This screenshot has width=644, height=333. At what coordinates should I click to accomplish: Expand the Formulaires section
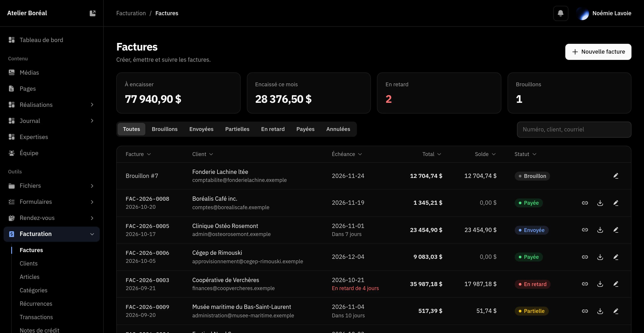(92, 202)
